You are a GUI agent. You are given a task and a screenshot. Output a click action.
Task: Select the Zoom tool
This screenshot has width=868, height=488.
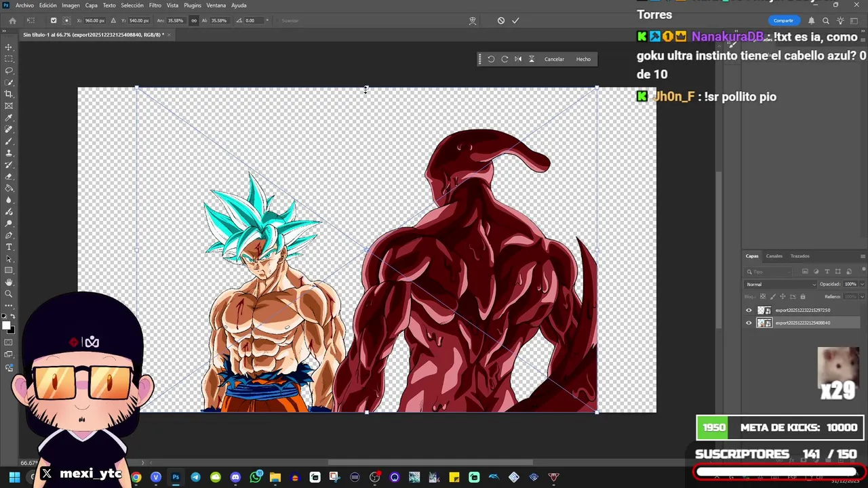tap(9, 294)
